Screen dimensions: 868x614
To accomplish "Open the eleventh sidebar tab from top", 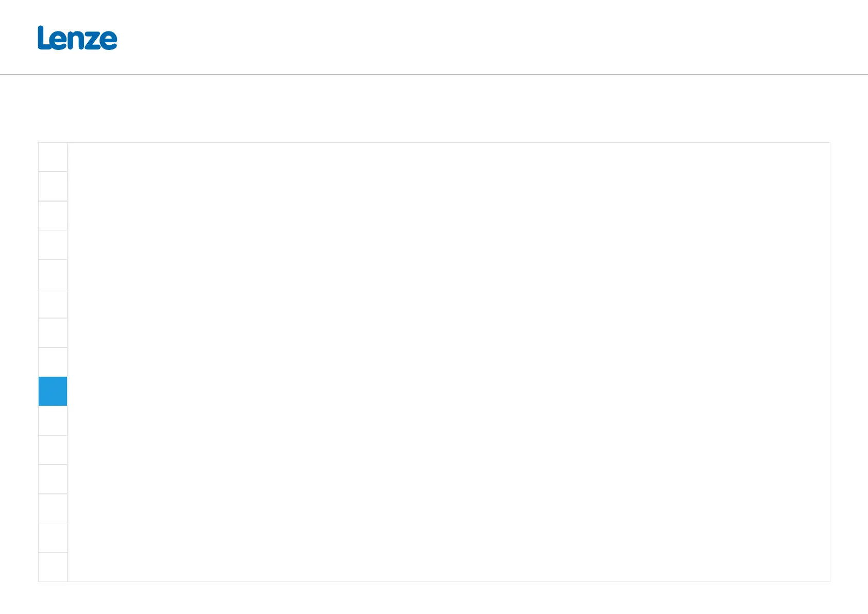I will pyautogui.click(x=53, y=450).
